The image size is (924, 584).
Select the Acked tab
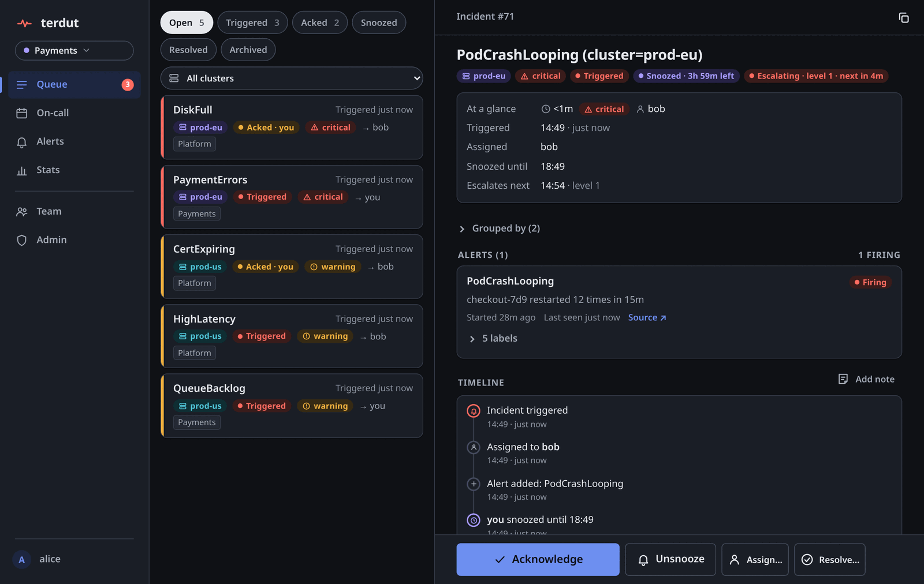(320, 23)
